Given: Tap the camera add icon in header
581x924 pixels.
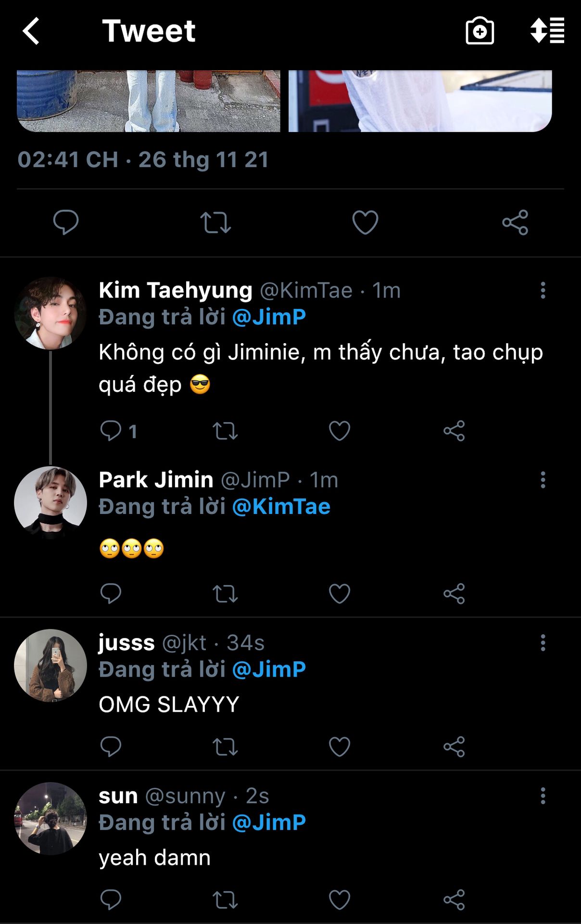Looking at the screenshot, I should point(480,31).
